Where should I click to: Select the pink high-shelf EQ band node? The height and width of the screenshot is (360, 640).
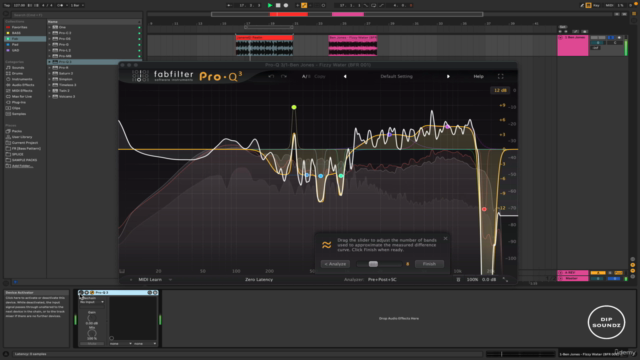point(447,127)
